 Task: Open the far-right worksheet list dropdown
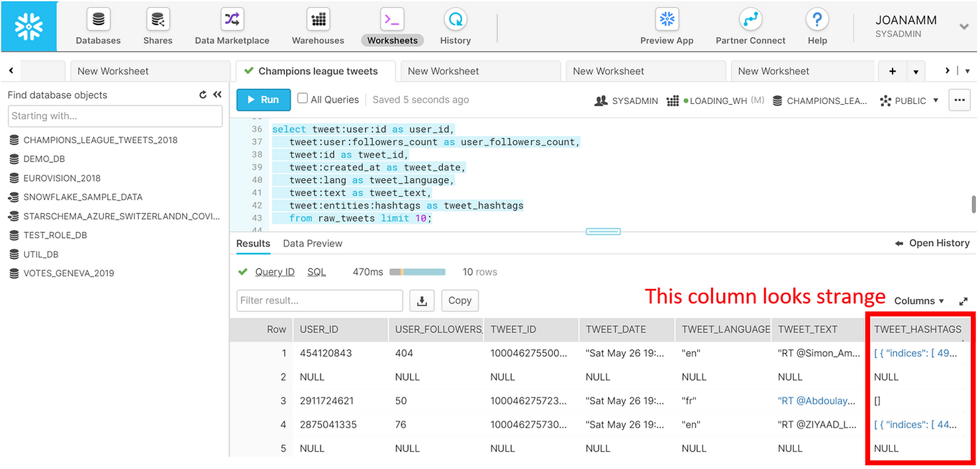click(x=967, y=71)
